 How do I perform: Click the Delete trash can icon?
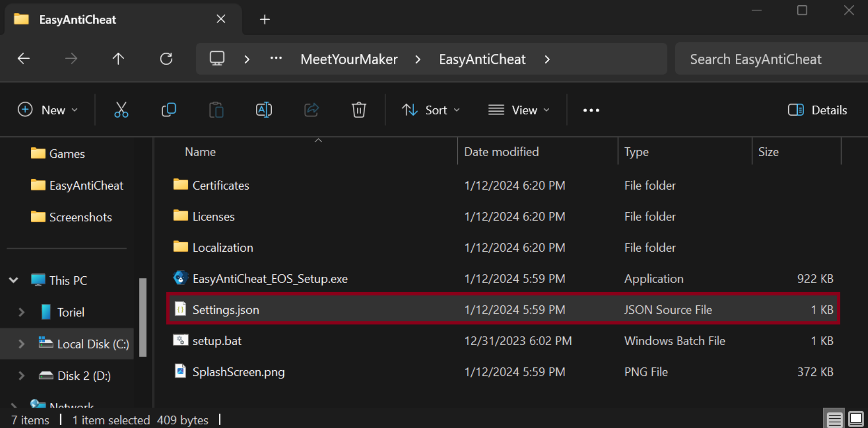pyautogui.click(x=359, y=110)
